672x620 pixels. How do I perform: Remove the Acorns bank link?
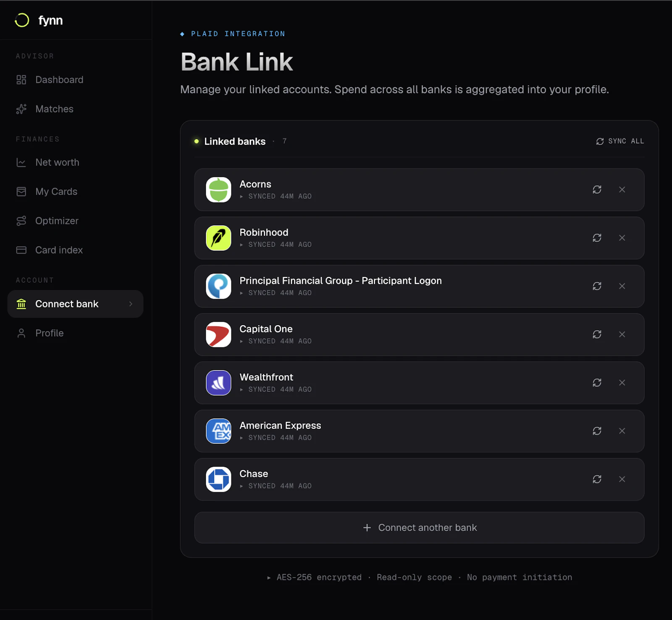622,190
